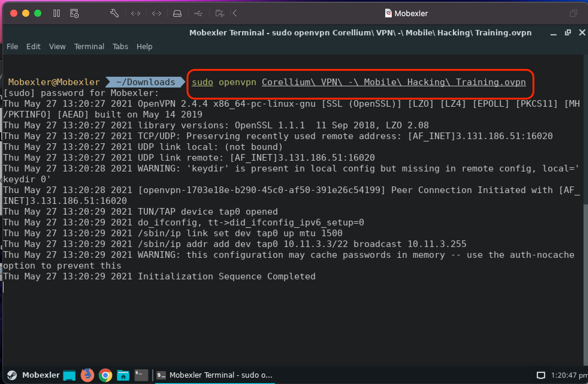The height and width of the screenshot is (384, 588).
Task: Click the sudo openvpn command text
Action: coord(359,82)
